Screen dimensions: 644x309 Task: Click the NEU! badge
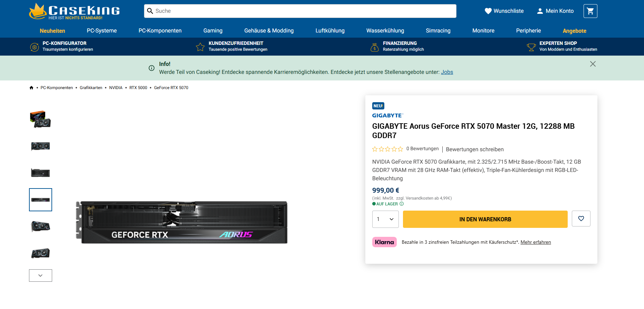[x=378, y=106]
